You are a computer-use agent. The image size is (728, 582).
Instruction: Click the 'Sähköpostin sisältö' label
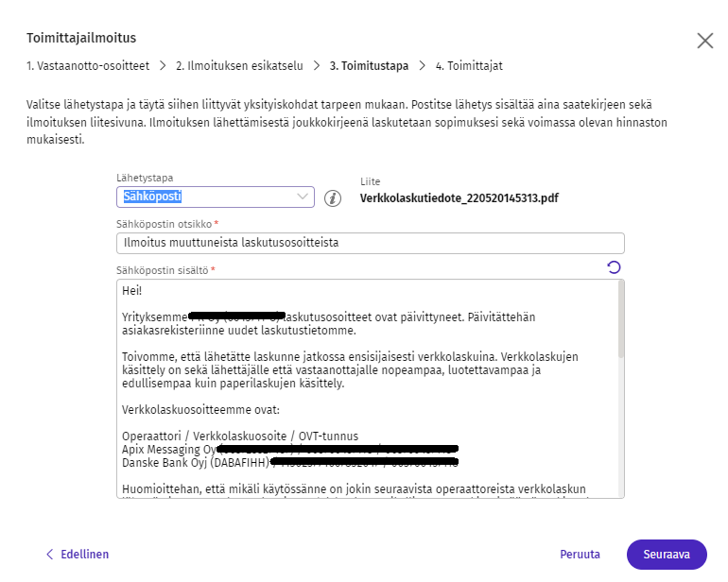click(x=162, y=270)
